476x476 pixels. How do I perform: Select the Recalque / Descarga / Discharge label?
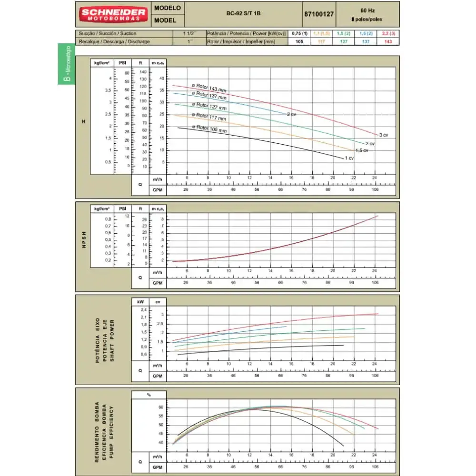coord(114,41)
